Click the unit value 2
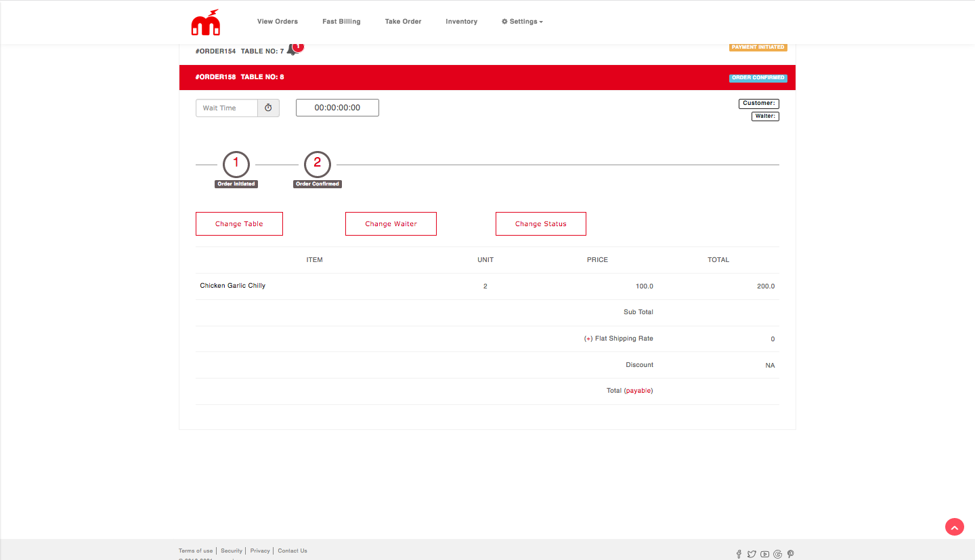This screenshot has width=975, height=560. click(485, 286)
